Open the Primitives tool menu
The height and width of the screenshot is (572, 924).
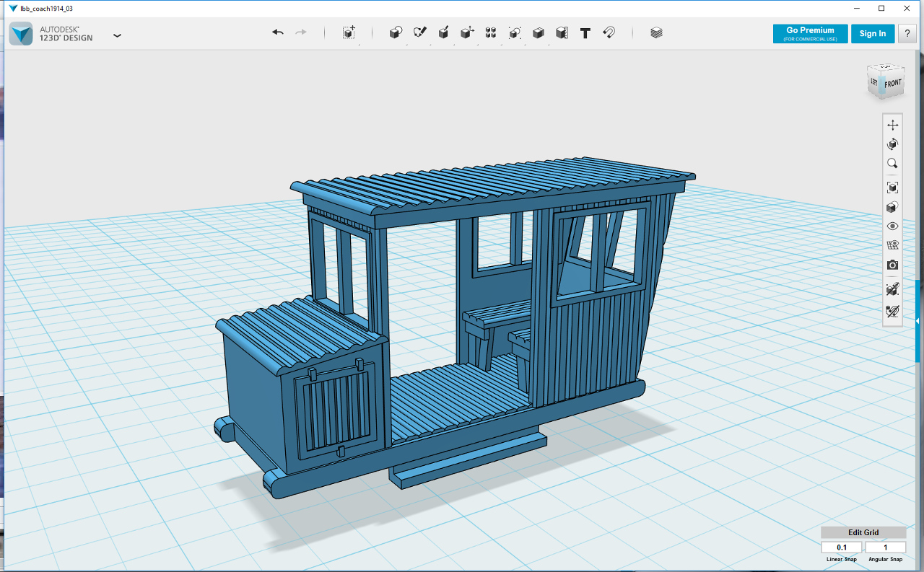(x=396, y=32)
